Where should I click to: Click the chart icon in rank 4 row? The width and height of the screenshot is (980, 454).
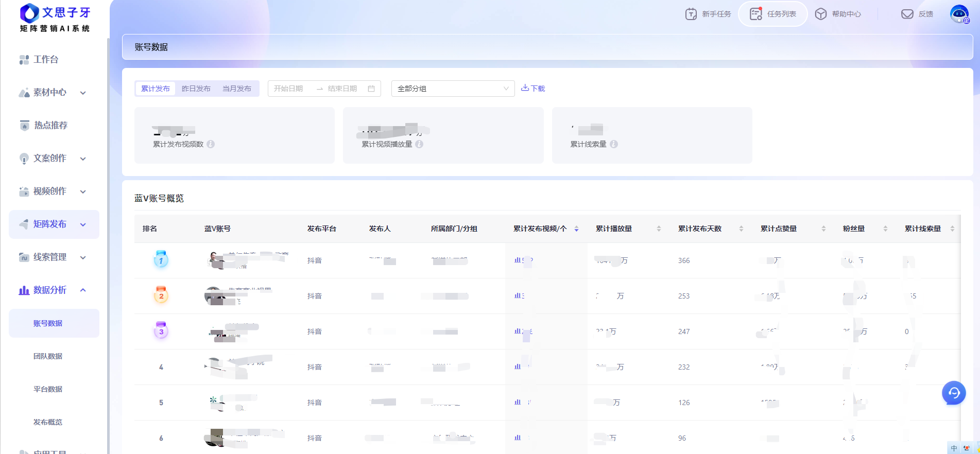click(518, 366)
